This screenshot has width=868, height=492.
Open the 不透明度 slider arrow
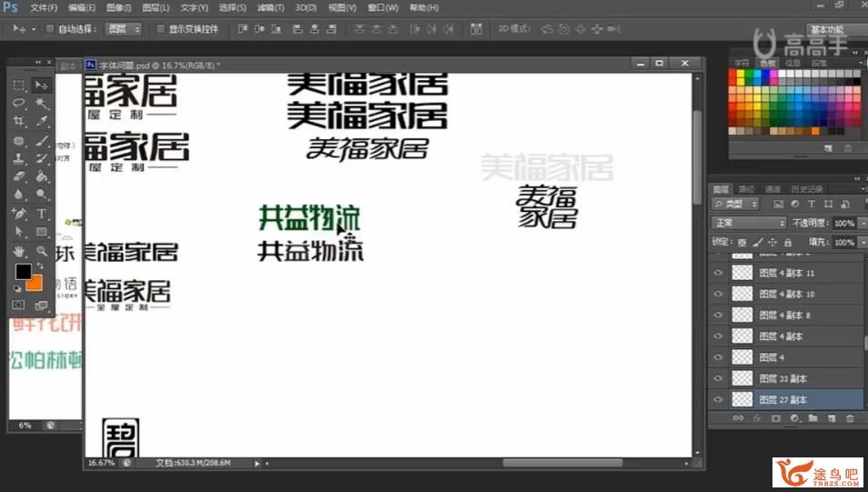[x=863, y=223]
